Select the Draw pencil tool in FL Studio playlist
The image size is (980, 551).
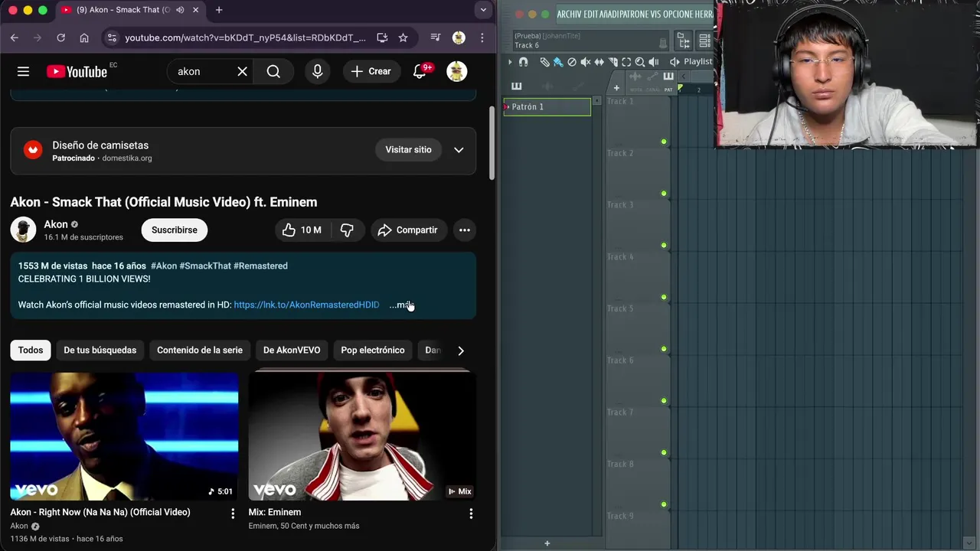point(544,62)
